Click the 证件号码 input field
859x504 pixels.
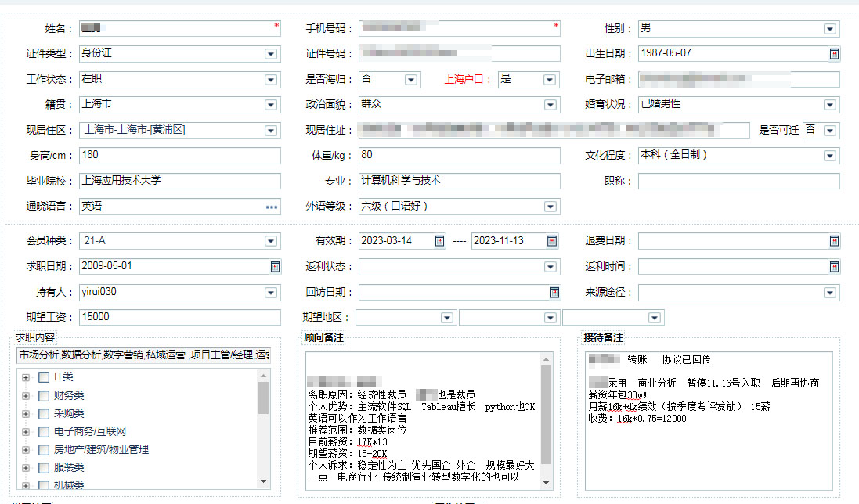(x=459, y=54)
